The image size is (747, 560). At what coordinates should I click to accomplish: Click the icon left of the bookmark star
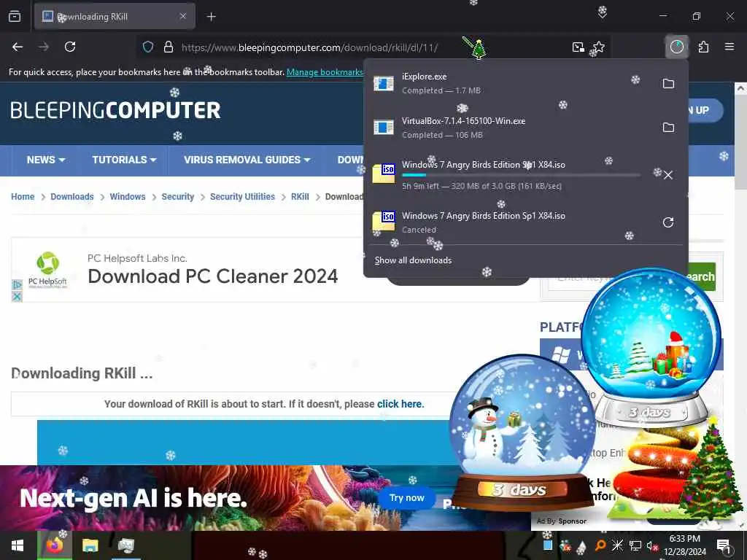tap(578, 47)
